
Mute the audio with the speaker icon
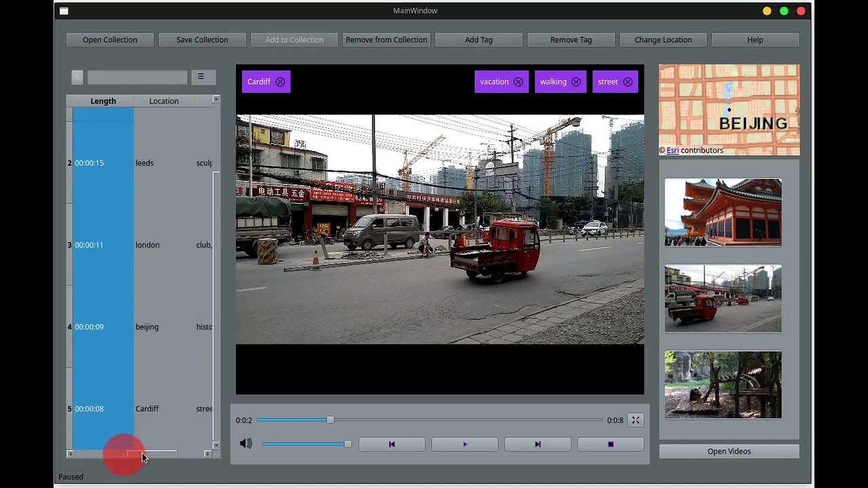[x=245, y=443]
